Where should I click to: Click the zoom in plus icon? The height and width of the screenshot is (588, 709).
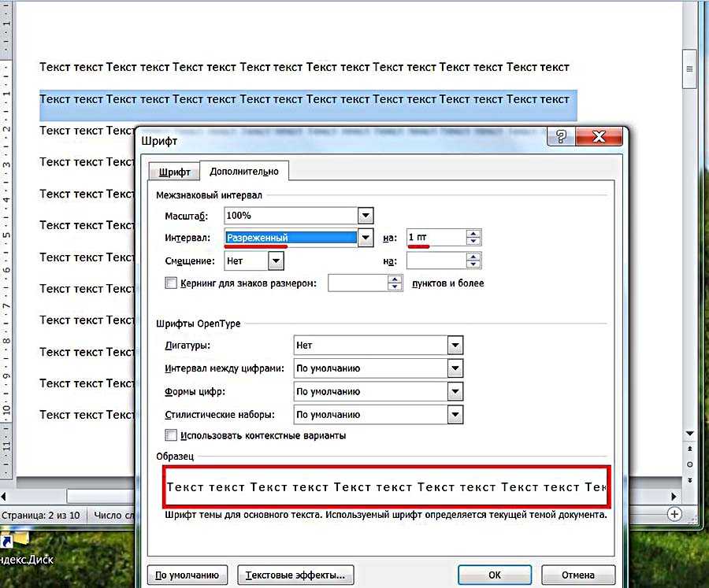pos(674,513)
